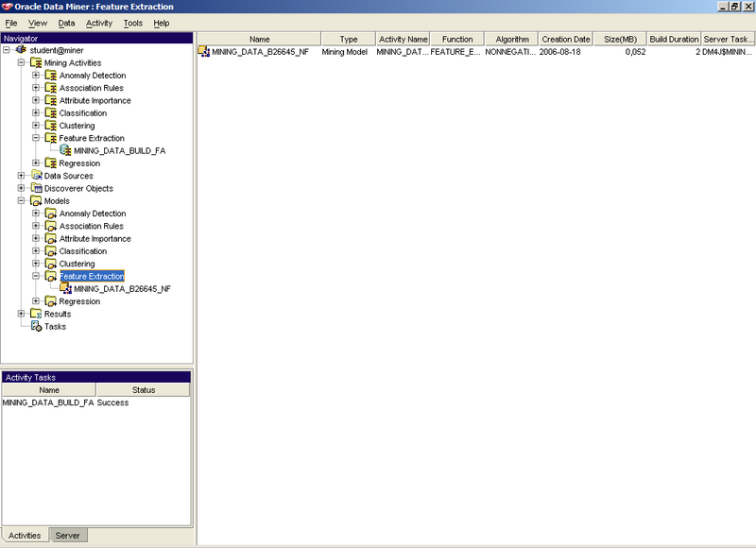This screenshot has height=548, width=756.
Task: Click Feature Extraction models folder icon
Action: [51, 276]
